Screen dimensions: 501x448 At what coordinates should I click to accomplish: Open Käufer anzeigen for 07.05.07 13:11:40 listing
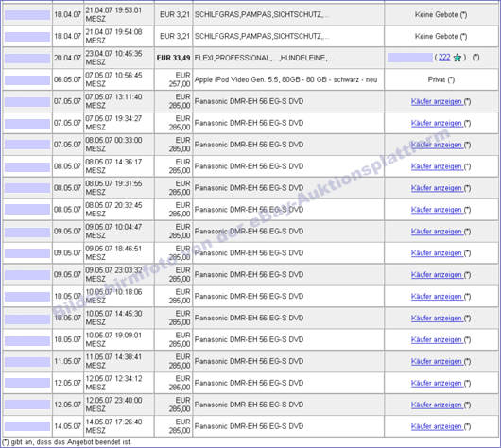(437, 101)
